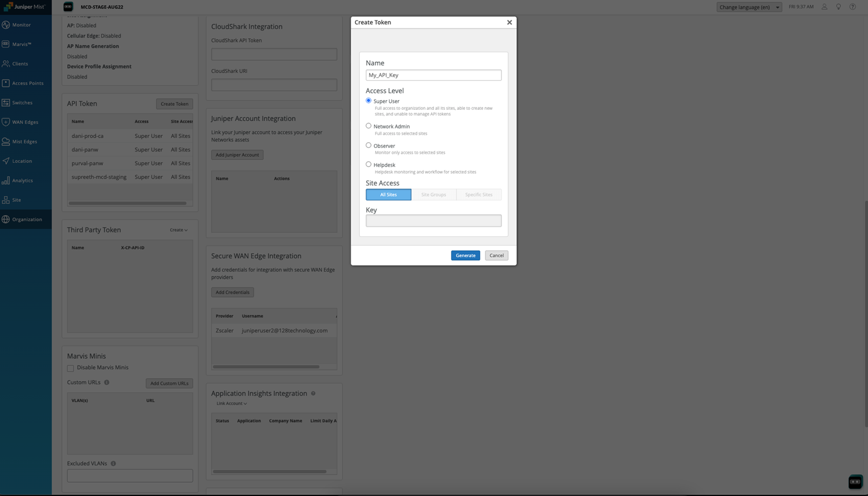Close the Create Token dialog
Image resolution: width=868 pixels, height=496 pixels.
point(509,23)
